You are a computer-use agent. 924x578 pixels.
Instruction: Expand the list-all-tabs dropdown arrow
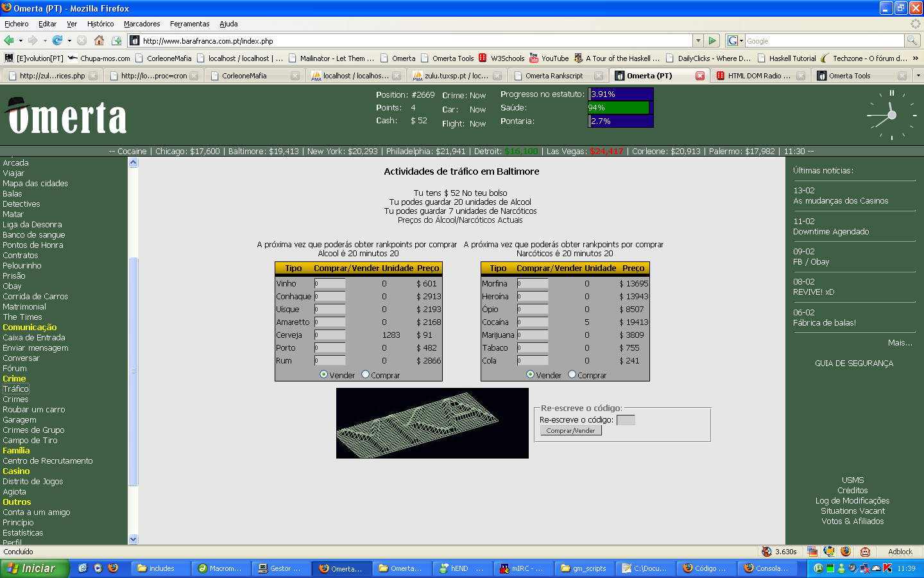tap(918, 75)
